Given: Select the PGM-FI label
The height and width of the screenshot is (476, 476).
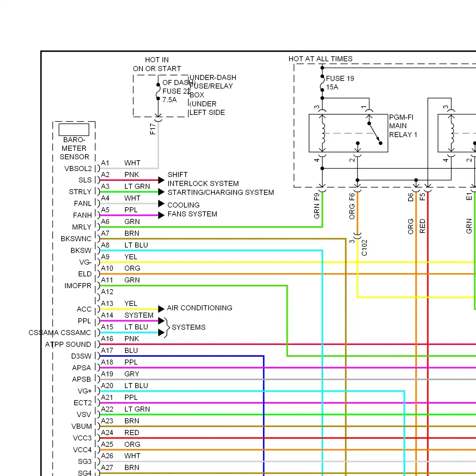Looking at the screenshot, I should tap(401, 117).
